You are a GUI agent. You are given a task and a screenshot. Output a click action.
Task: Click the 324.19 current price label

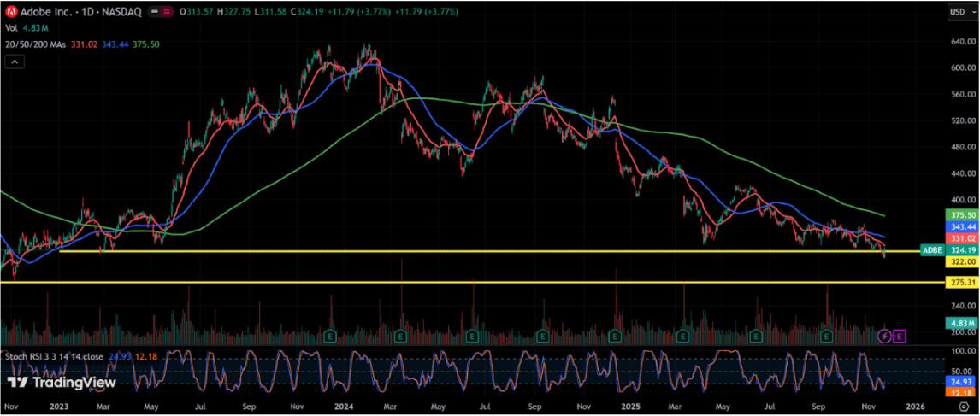962,250
